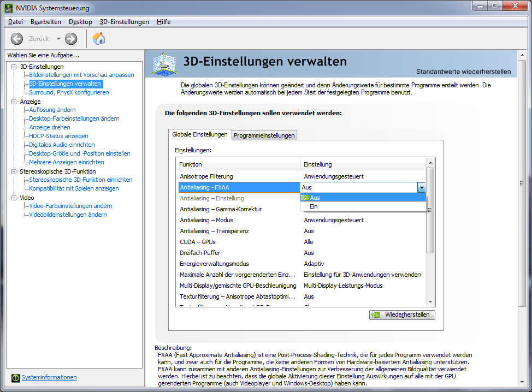
Task: Open Surround, PhysX konfigurieren
Action: coord(69,92)
